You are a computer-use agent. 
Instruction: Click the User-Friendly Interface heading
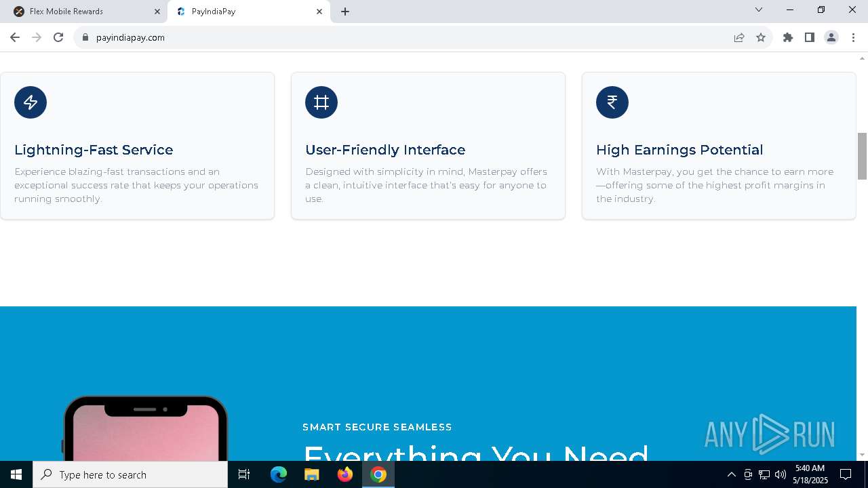(385, 150)
